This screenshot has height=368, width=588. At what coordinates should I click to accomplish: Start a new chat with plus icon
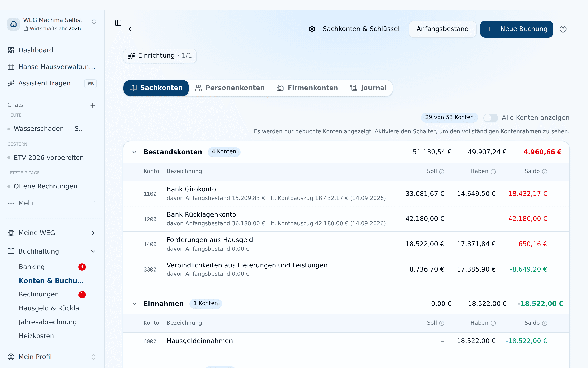pyautogui.click(x=92, y=105)
